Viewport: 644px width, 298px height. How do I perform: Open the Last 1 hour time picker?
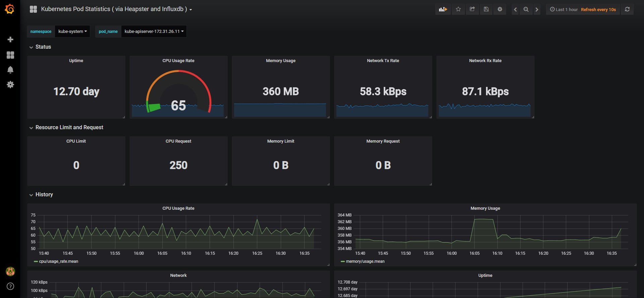563,9
